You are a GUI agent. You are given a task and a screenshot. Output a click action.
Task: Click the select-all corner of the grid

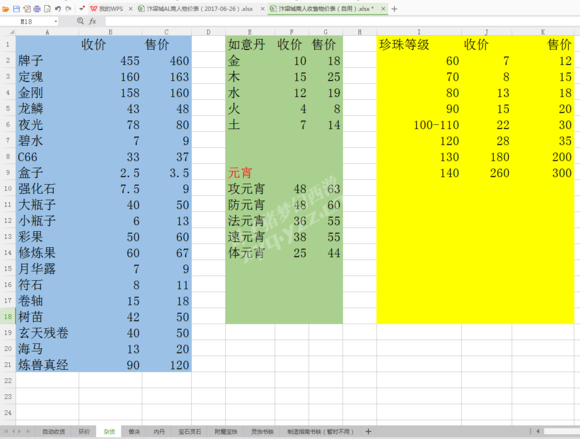8,32
